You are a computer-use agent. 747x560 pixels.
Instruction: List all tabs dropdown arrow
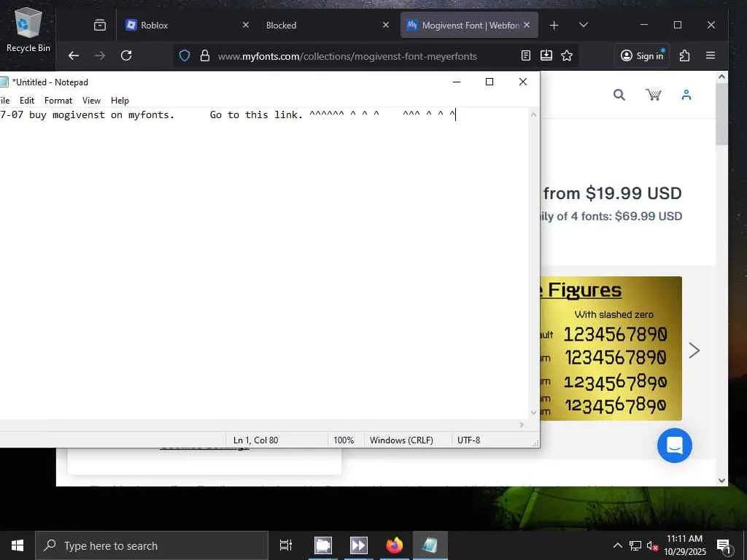click(x=583, y=26)
